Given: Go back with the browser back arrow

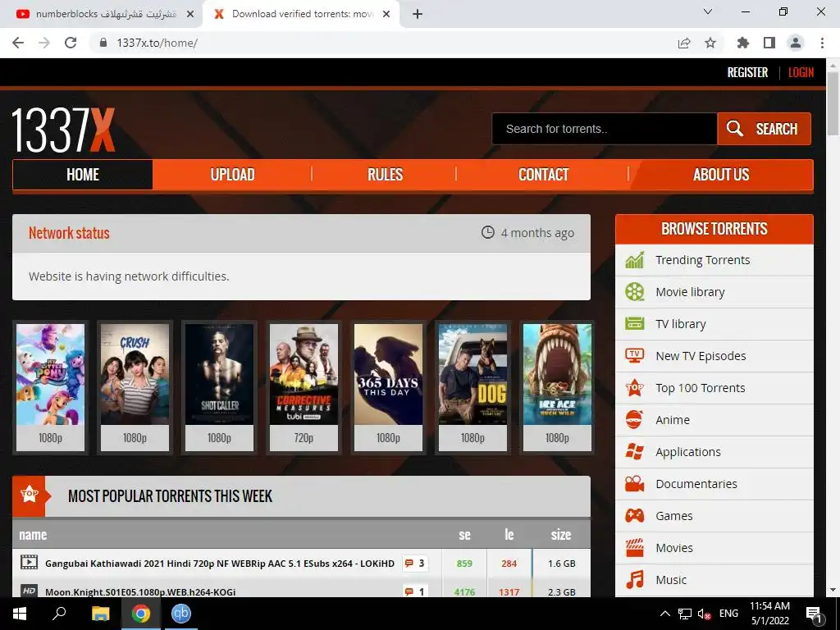Looking at the screenshot, I should pos(18,43).
